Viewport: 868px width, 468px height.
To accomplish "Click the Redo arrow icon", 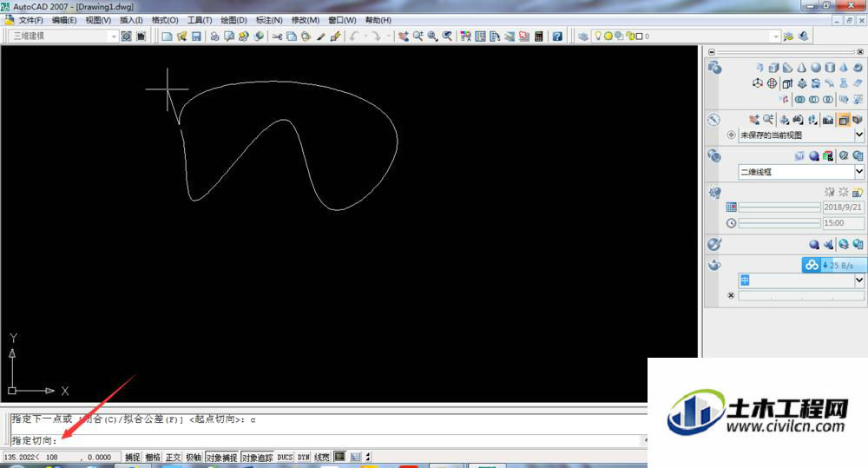I will pyautogui.click(x=376, y=36).
